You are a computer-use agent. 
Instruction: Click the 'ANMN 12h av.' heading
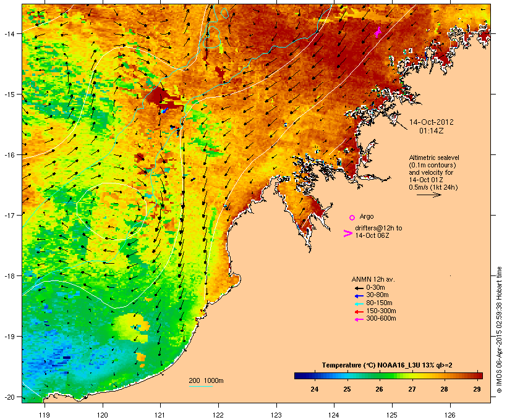coord(373,279)
